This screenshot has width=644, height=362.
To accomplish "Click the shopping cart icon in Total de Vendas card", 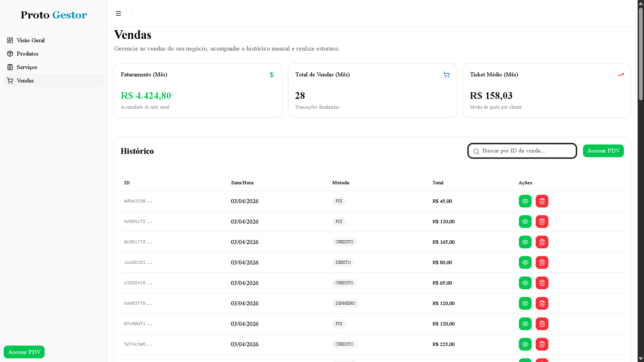I will click(446, 75).
